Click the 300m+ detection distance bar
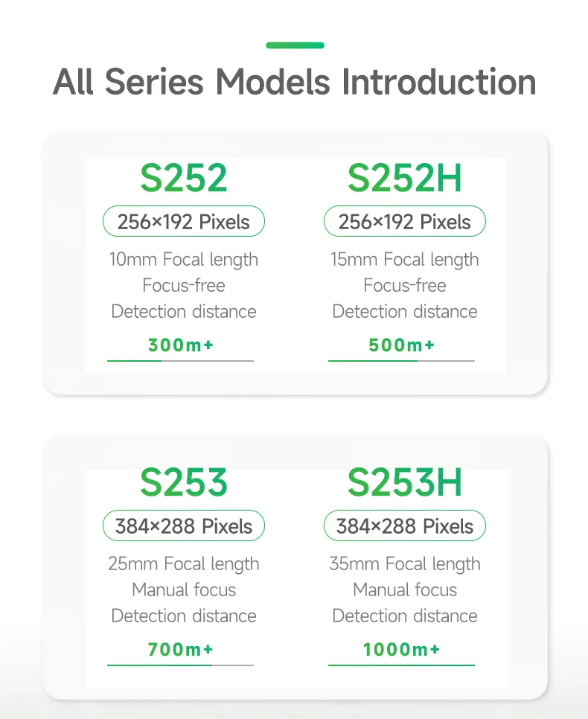This screenshot has height=719, width=588. click(180, 361)
